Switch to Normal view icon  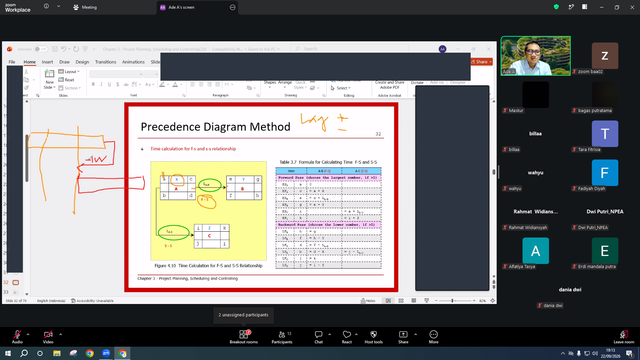[388, 301]
